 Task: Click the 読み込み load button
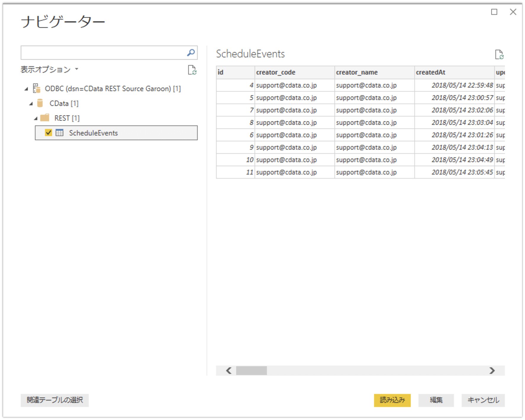click(392, 400)
